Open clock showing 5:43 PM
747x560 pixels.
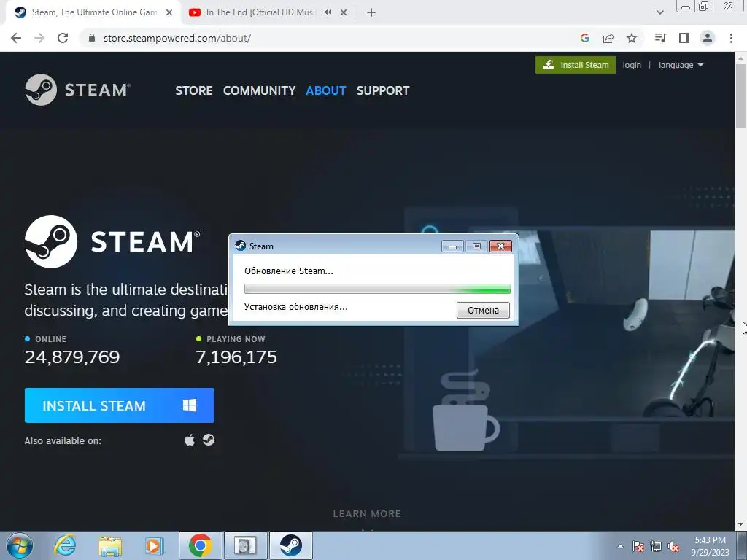(710, 546)
